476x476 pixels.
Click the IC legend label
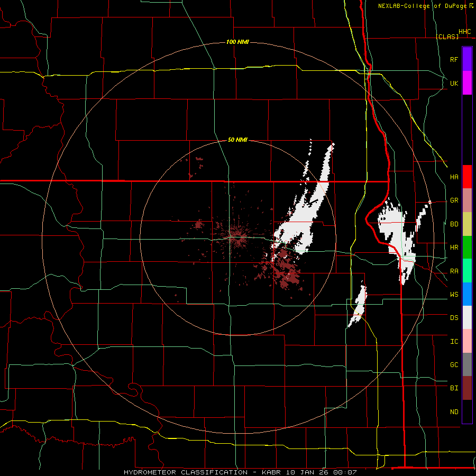[454, 342]
